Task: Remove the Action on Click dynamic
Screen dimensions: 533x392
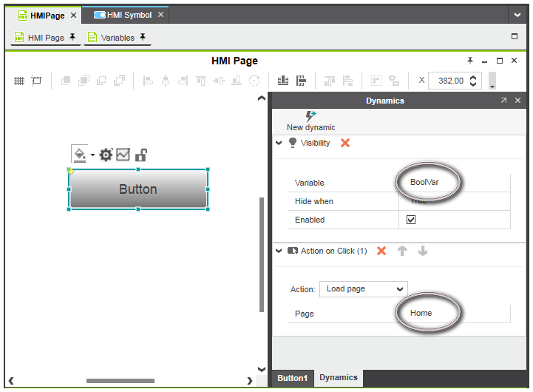Action: pyautogui.click(x=381, y=251)
